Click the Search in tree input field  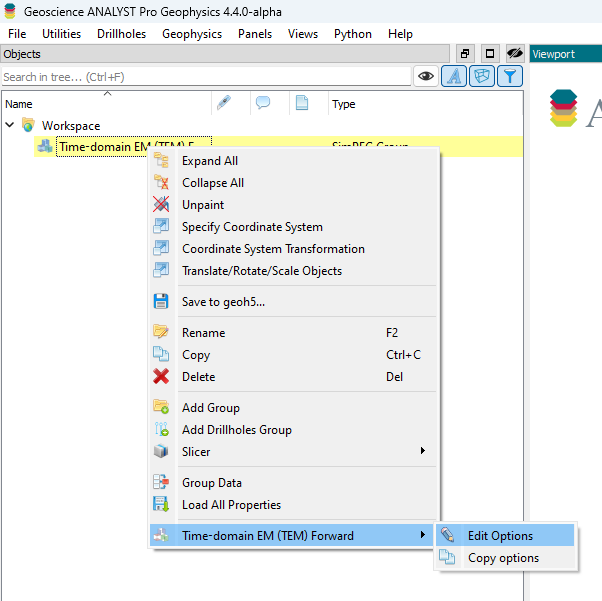tap(206, 77)
